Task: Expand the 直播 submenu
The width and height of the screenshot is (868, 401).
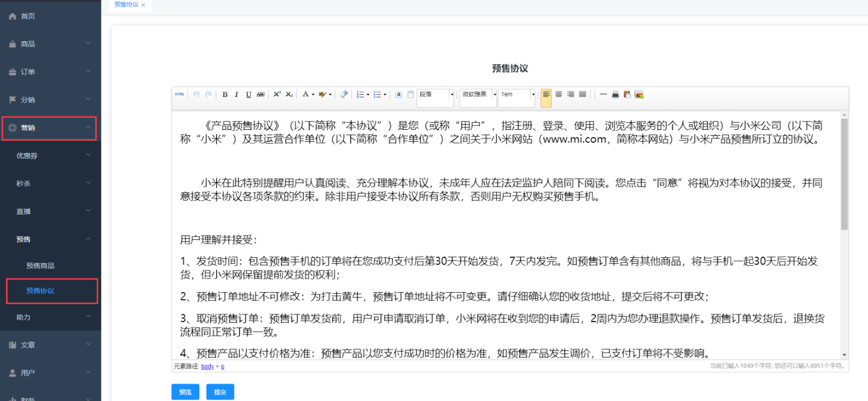Action: (x=50, y=211)
